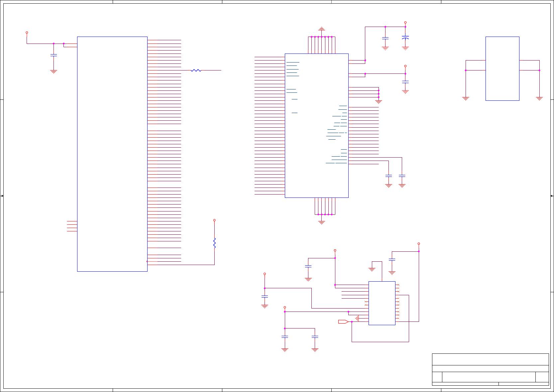Click the right border arrow marker

point(552,196)
